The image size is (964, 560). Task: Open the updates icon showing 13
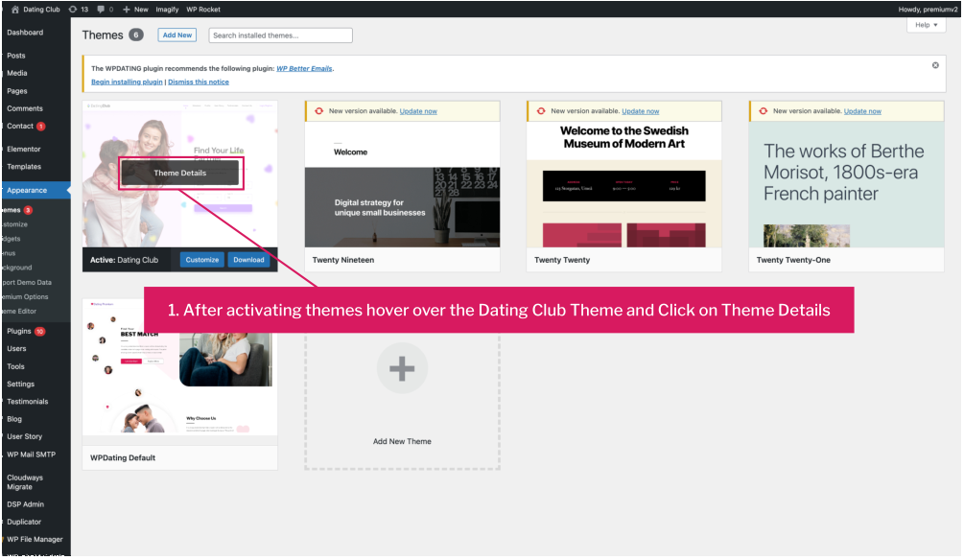[73, 10]
